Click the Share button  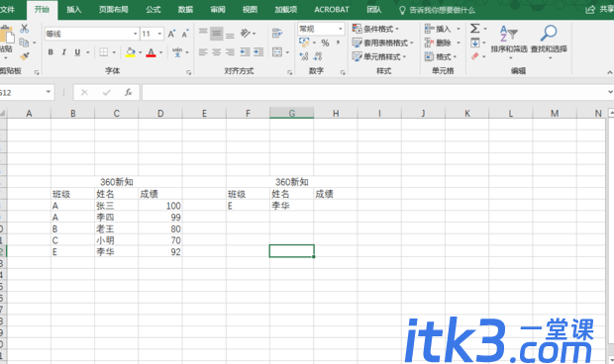tap(600, 9)
